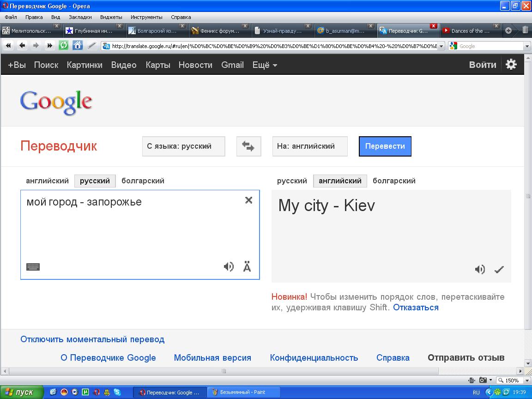
Task: Click the Russian source text input box
Action: click(x=140, y=235)
